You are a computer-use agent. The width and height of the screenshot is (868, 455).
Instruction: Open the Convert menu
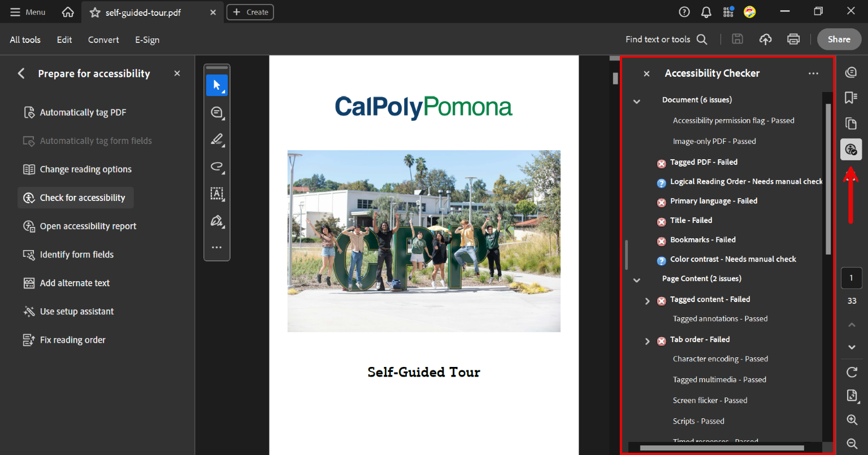click(103, 40)
